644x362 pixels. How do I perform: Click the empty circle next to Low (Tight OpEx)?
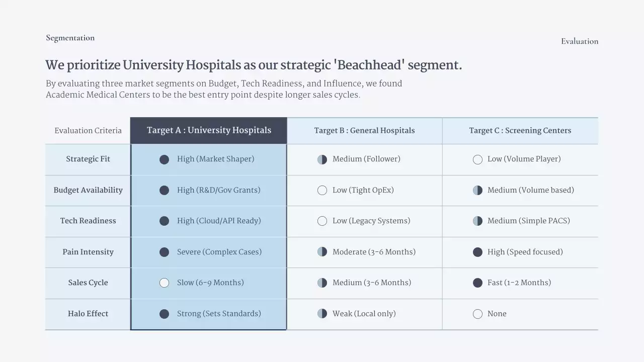pos(322,191)
